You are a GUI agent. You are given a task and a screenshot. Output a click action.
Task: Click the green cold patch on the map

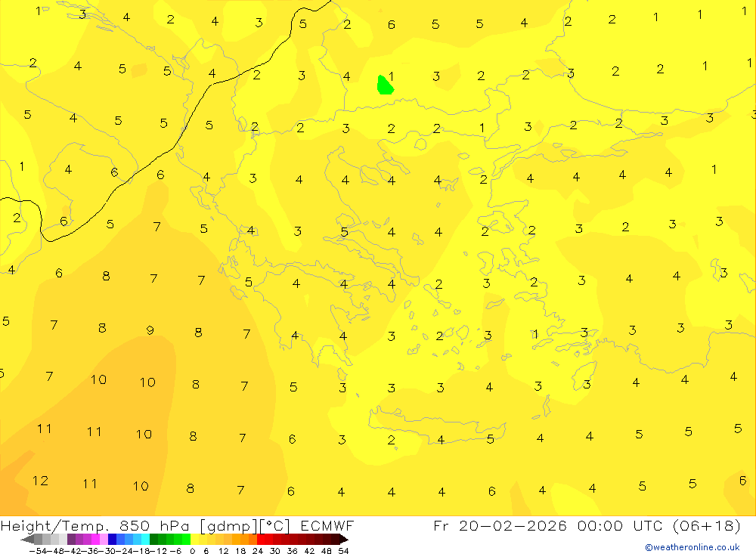[385, 85]
